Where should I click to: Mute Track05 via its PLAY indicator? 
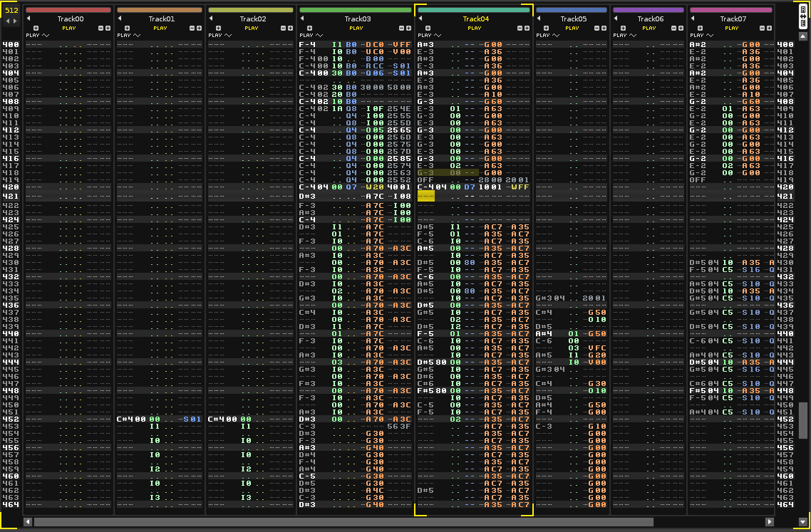(572, 28)
